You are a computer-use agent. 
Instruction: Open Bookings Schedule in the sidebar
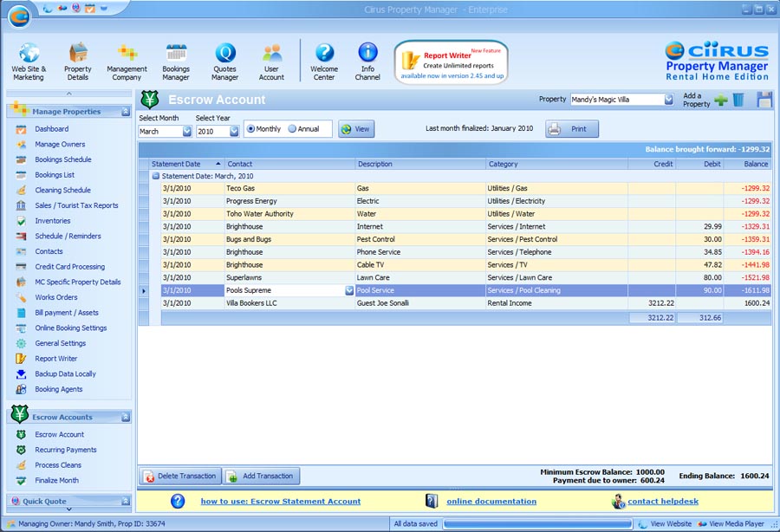pyautogui.click(x=63, y=159)
